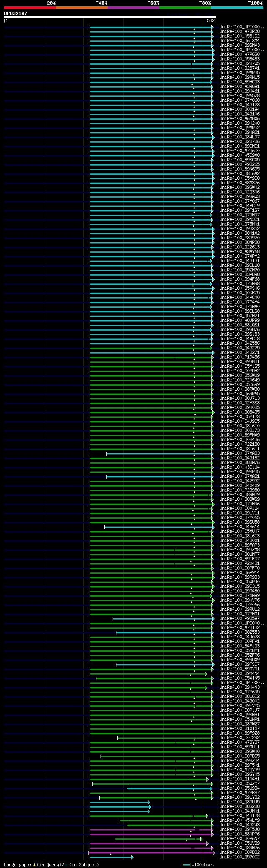Select the UniRef100_A7P4Y4 label
Image resolution: width=267 pixels, height=868 pixels.
pyautogui.click(x=239, y=302)
